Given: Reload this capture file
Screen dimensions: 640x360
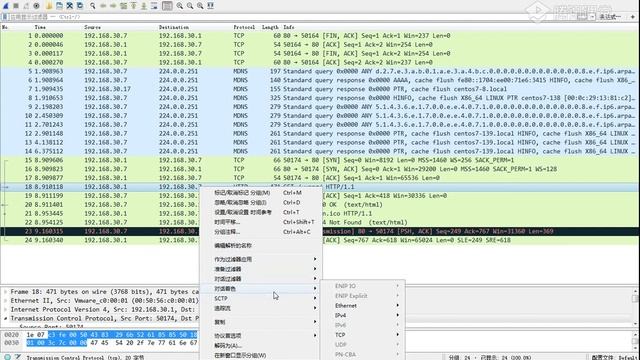Looking at the screenshot, I should pos(80,6).
